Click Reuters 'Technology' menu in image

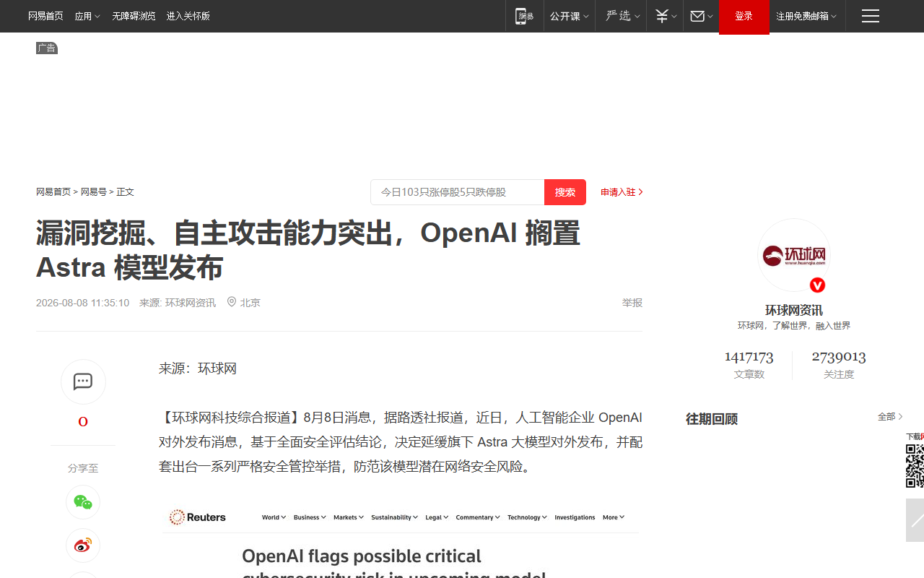527,517
